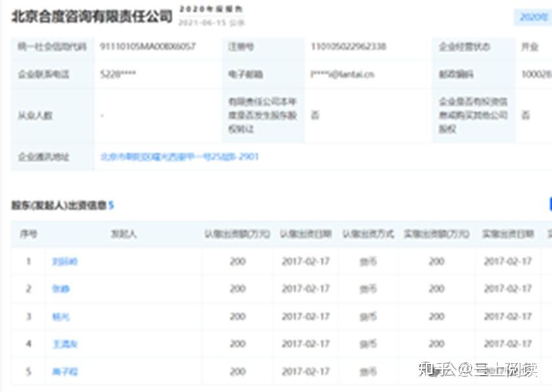The width and height of the screenshot is (552, 392).
Task: Click row 5 subscribed amount 200
Action: 238,372
